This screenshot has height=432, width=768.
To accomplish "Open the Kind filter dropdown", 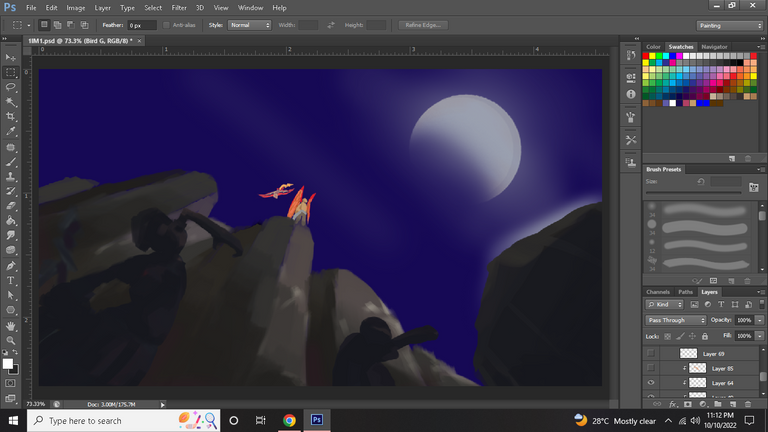I will [x=664, y=304].
